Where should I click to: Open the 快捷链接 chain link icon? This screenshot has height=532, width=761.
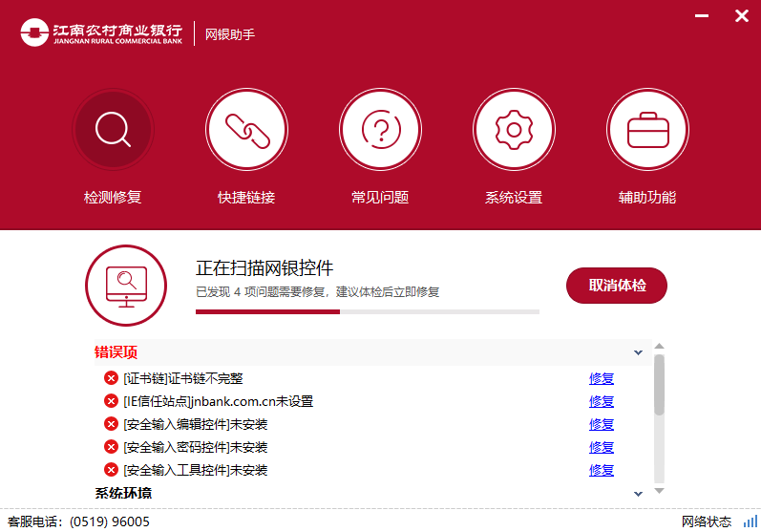pyautogui.click(x=246, y=129)
